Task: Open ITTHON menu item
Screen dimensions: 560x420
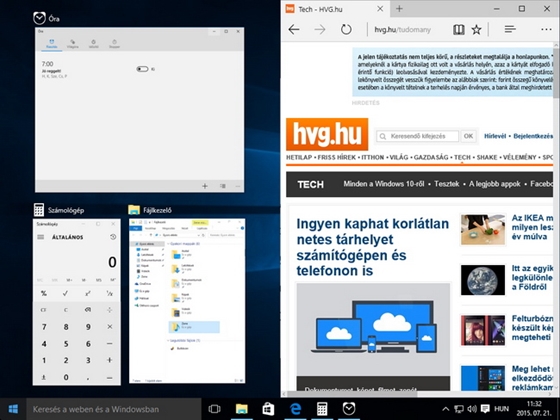Action: point(372,157)
